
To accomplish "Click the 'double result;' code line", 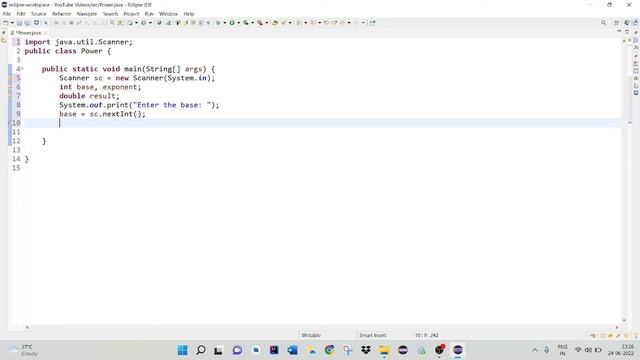I will [x=89, y=96].
